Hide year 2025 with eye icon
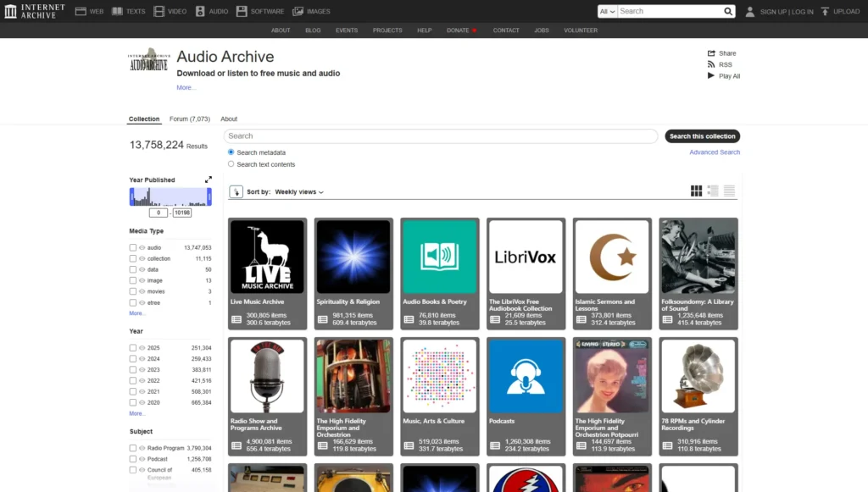The width and height of the screenshot is (868, 492). (142, 348)
